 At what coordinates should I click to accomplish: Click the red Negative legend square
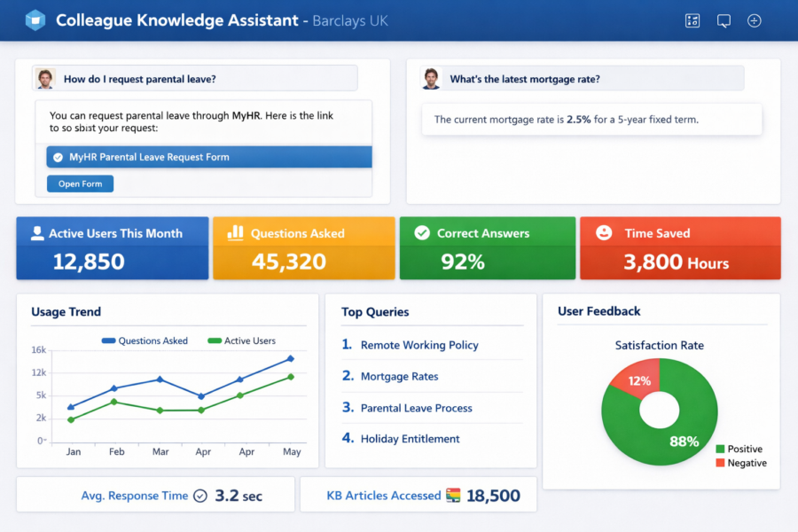pos(720,463)
